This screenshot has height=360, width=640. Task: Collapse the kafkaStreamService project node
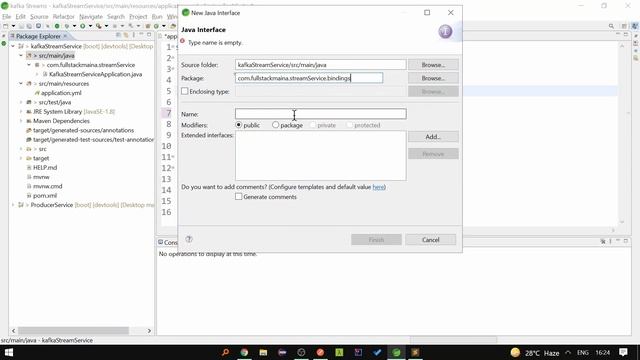(x=13, y=46)
